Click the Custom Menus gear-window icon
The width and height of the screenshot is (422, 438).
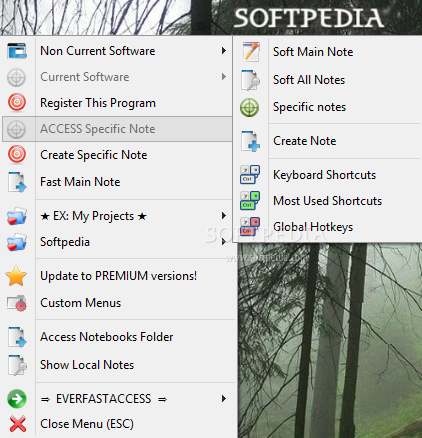point(17,303)
